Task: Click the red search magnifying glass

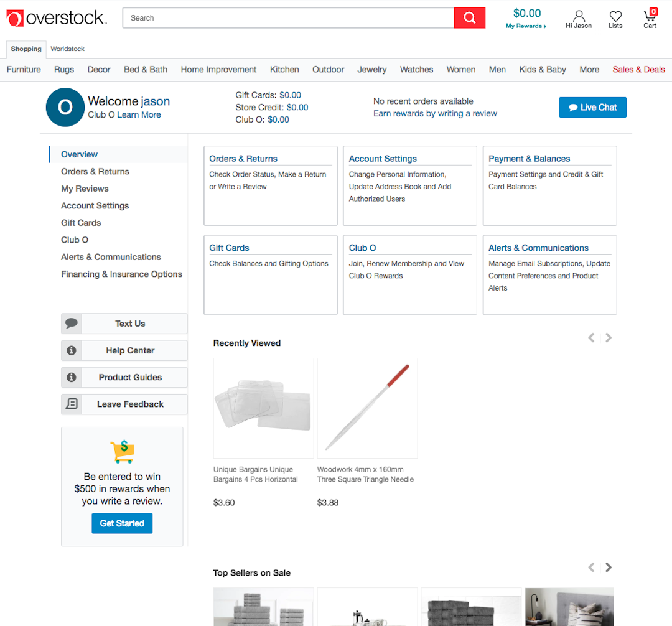Action: [470, 17]
